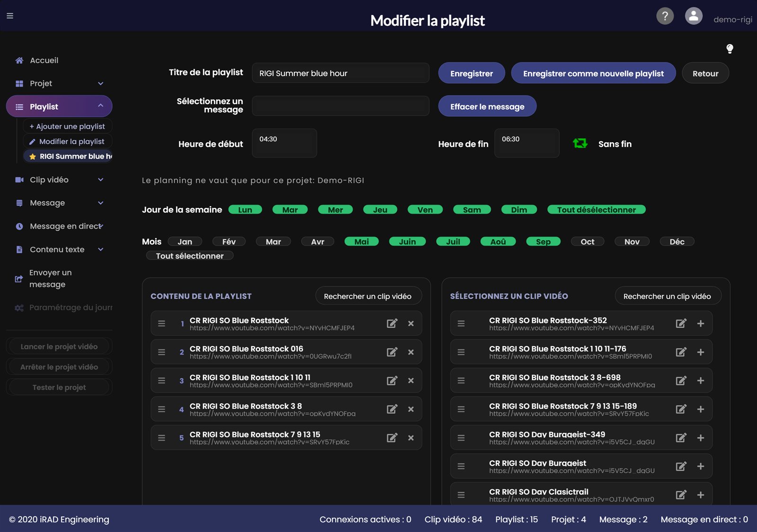Image resolution: width=757 pixels, height=532 pixels.
Task: Click the lightbulb tips icon
Action: click(x=730, y=49)
